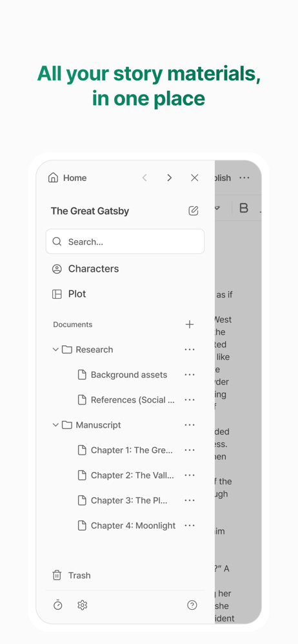This screenshot has height=644, width=298.
Task: Open options for Chapter 4: Moonlight
Action: click(x=190, y=526)
